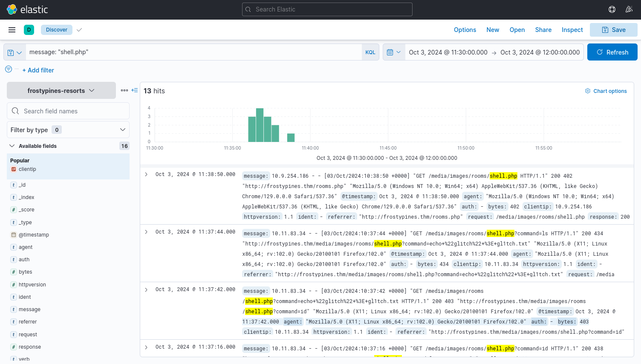Click search magnifier in field names box
The height and width of the screenshot is (364, 641).
pos(15,111)
